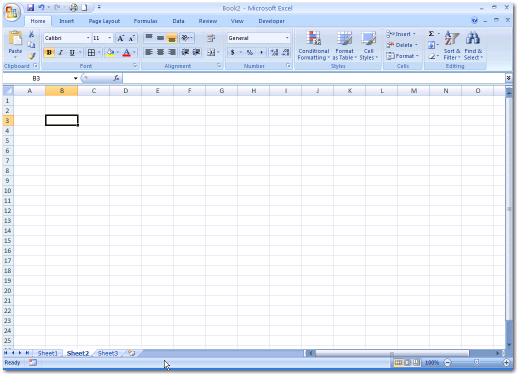Switch to the Page Layout tab

click(x=104, y=21)
